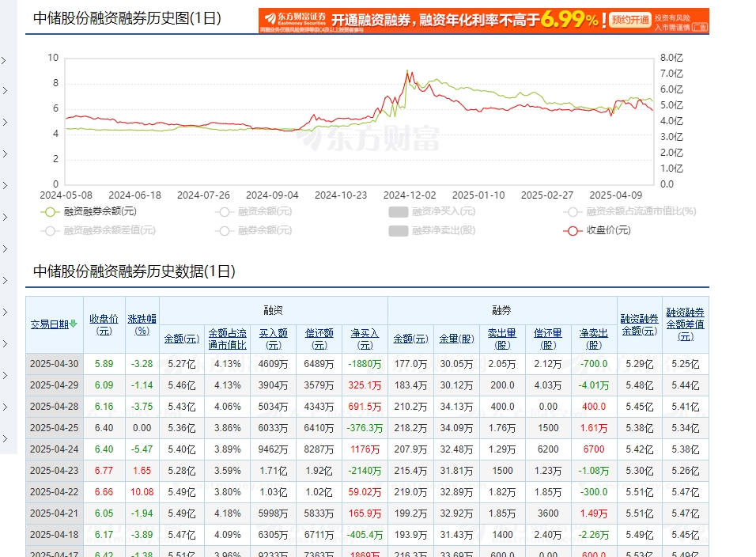The width and height of the screenshot is (756, 557).
Task: Click the 10.08 涨跌幅 value
Action: click(142, 492)
